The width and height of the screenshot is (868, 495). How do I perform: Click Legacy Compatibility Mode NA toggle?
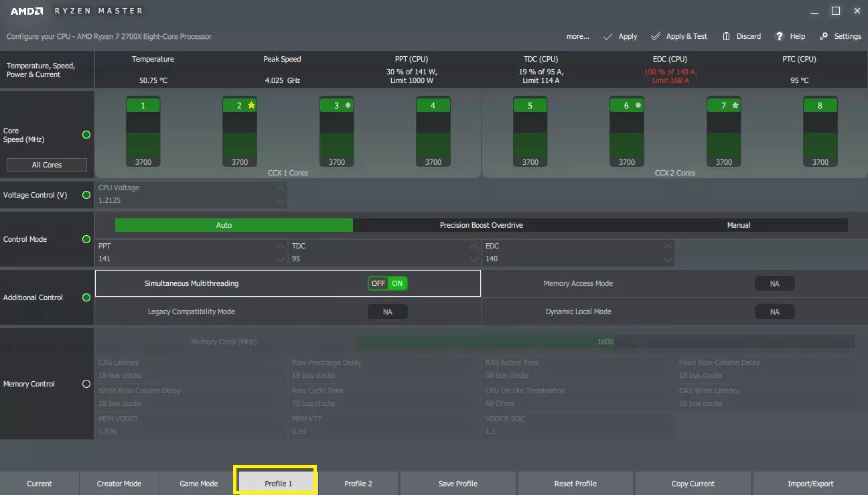[388, 311]
